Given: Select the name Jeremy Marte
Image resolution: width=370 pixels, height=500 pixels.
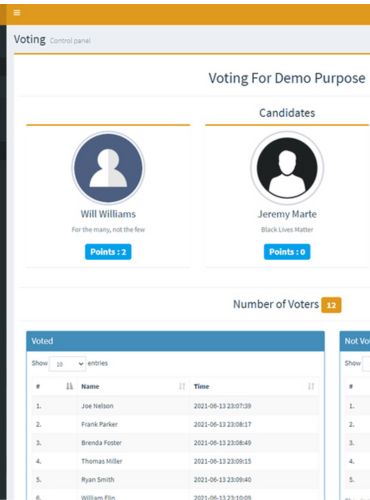Looking at the screenshot, I should (x=287, y=214).
